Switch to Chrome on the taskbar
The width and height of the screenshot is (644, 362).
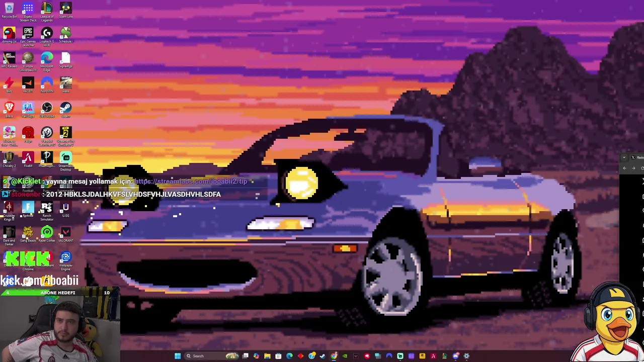[334, 356]
